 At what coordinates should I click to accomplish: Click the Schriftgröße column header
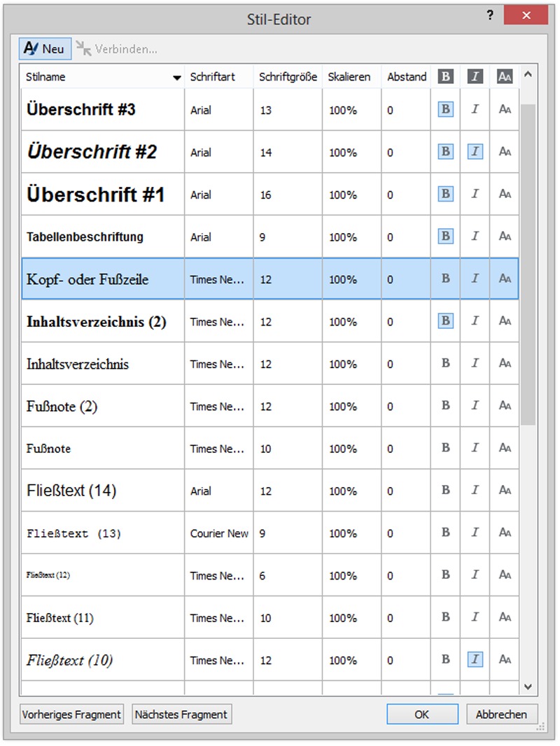[288, 77]
